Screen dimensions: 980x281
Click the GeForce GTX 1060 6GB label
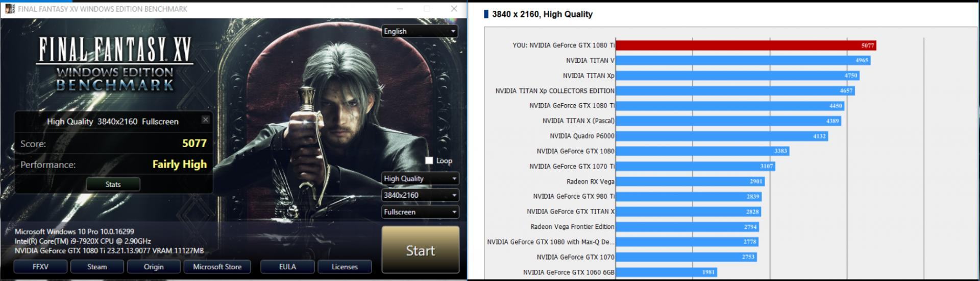[569, 272]
